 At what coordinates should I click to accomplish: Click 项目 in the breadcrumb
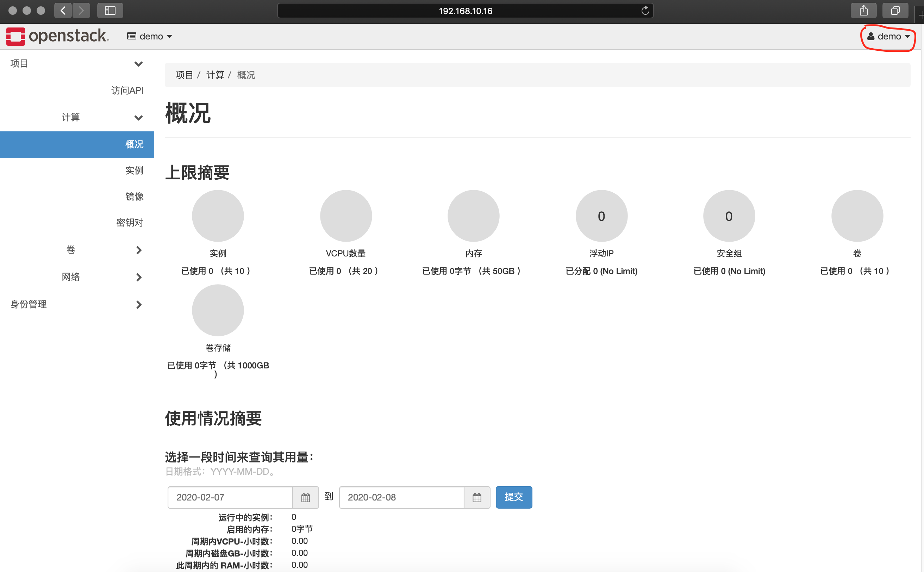pyautogui.click(x=184, y=75)
